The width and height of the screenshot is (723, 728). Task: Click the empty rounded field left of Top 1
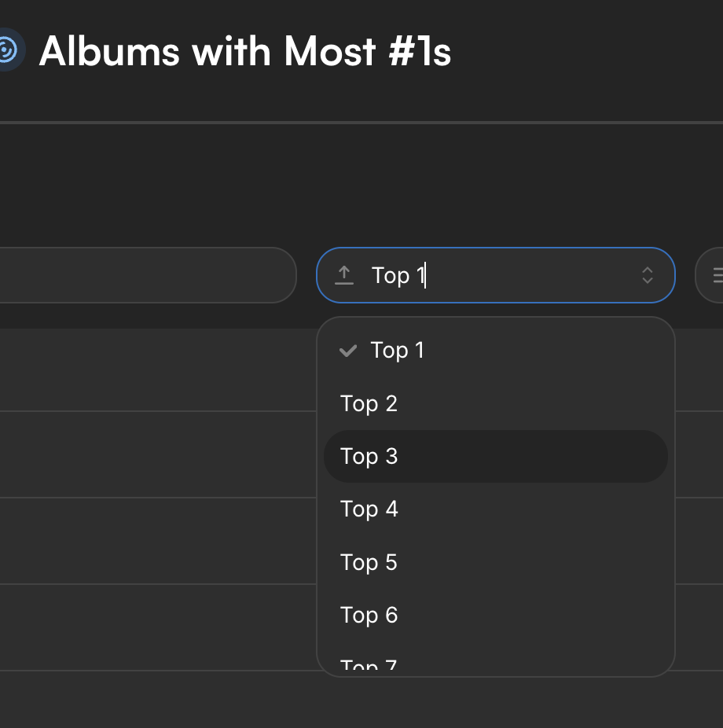click(148, 275)
